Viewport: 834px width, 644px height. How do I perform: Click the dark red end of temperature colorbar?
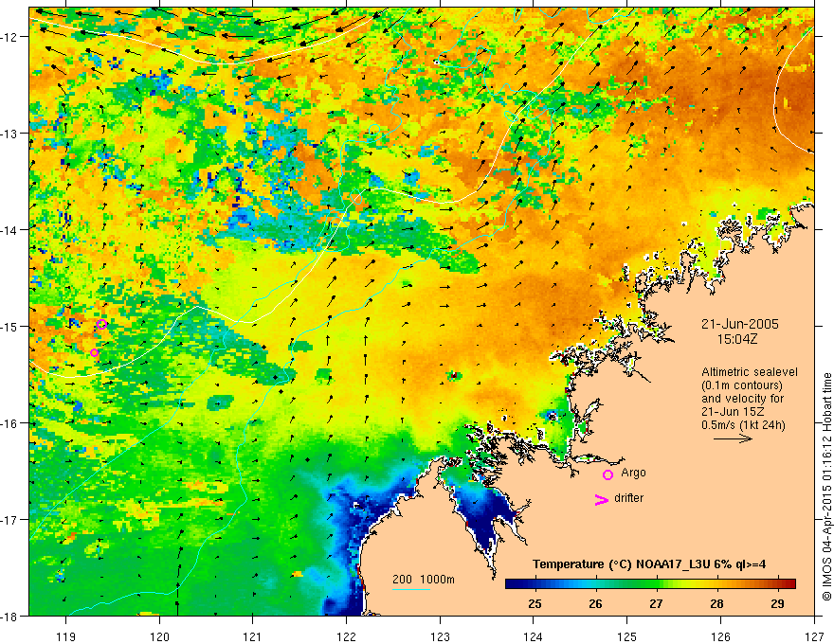(789, 584)
